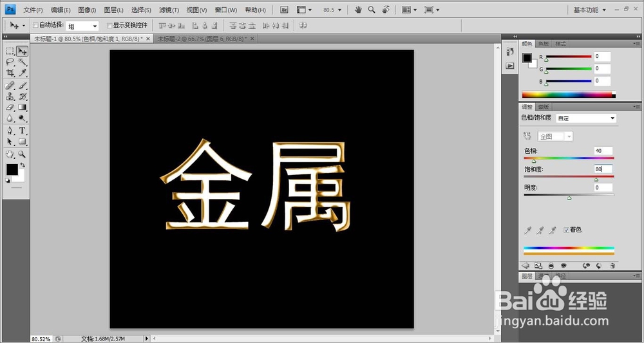Viewport: 644px width, 343px height.
Task: Enable the 显示变换控件 checkbox
Action: 109,26
